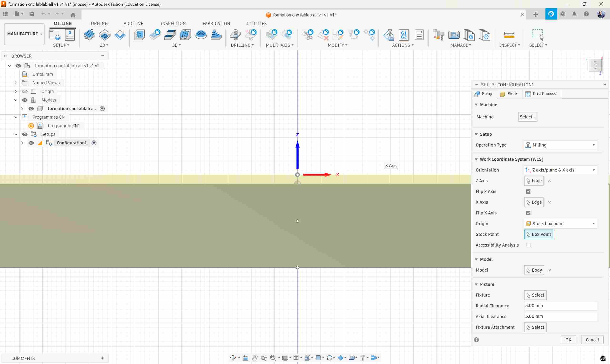Click the Measure tool under Inspect
Image resolution: width=610 pixels, height=364 pixels.
[x=509, y=35]
